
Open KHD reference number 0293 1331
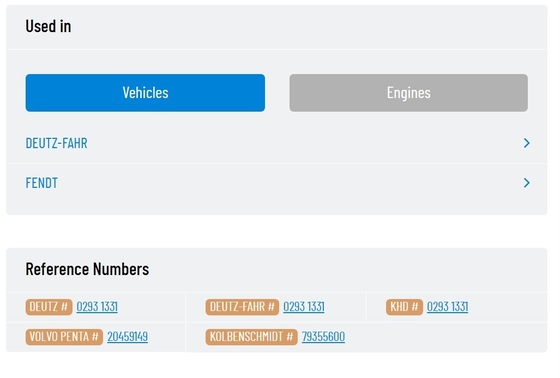coord(448,307)
